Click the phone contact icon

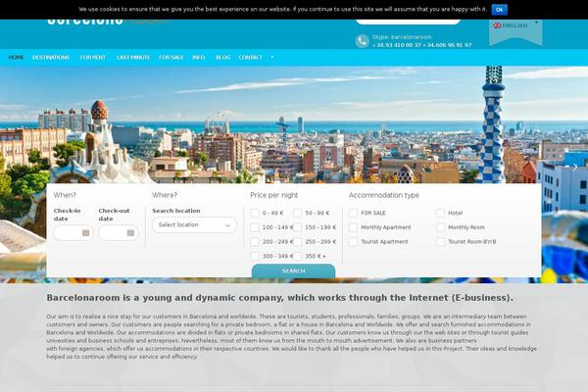[x=363, y=41]
